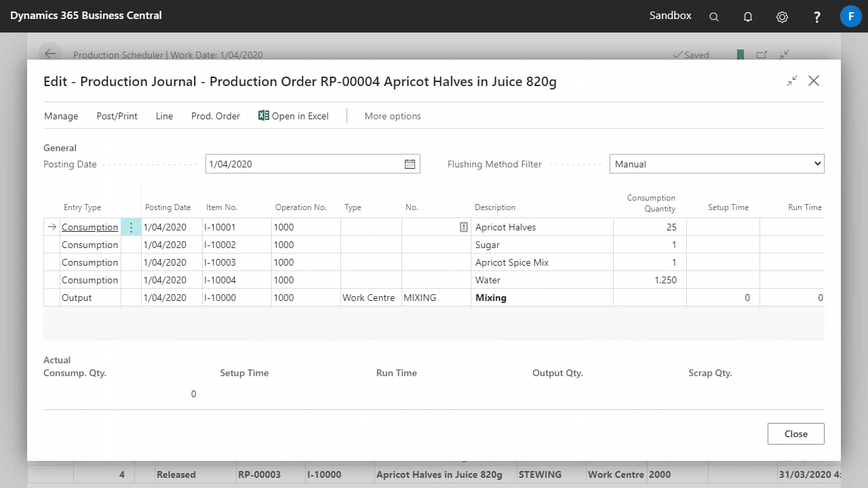The image size is (868, 488).
Task: Click the Apricot Spice Mix description cell
Action: coord(542,262)
